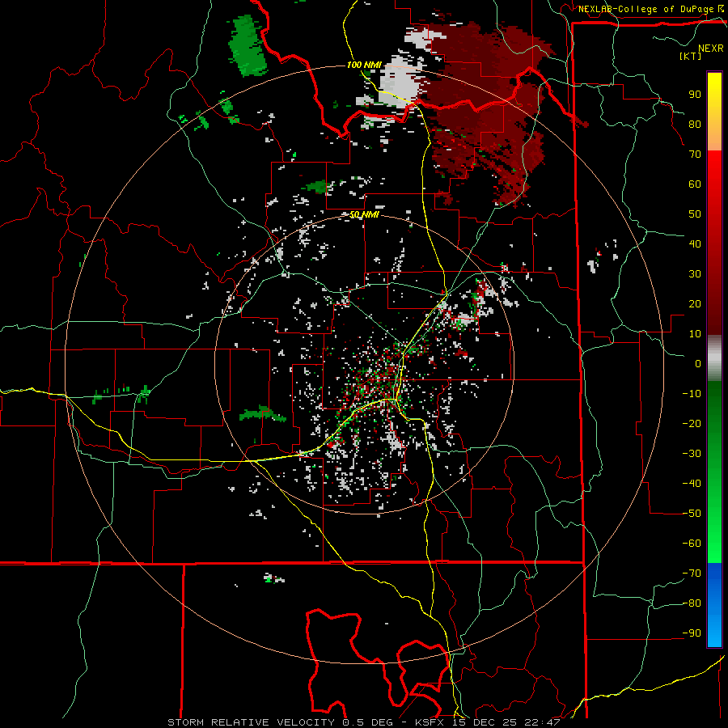Click the [KT] units label
The image size is (728, 728).
click(691, 56)
